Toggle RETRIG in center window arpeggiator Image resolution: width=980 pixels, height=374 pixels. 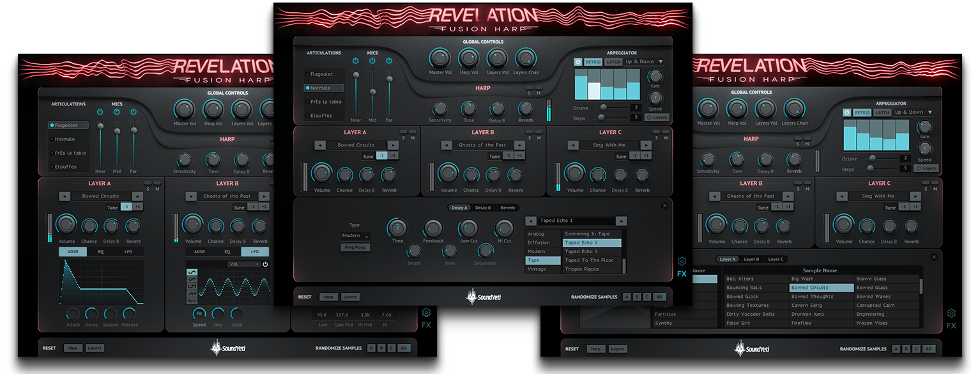point(593,62)
